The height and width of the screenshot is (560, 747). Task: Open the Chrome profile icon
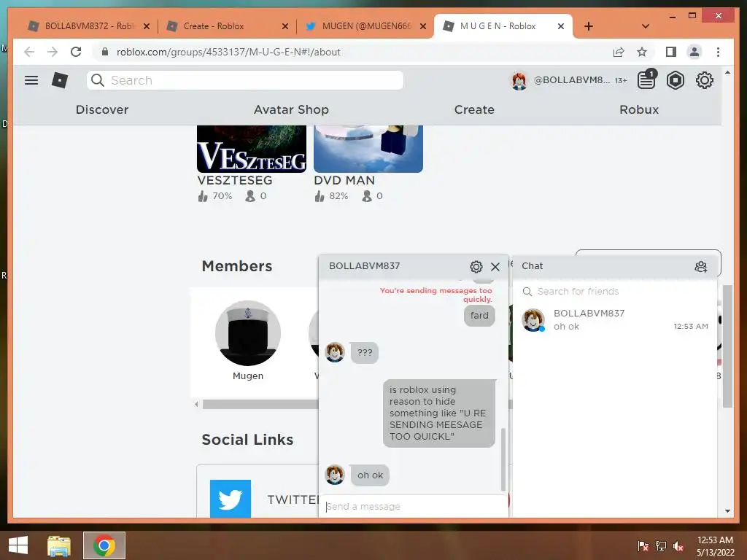(x=694, y=52)
